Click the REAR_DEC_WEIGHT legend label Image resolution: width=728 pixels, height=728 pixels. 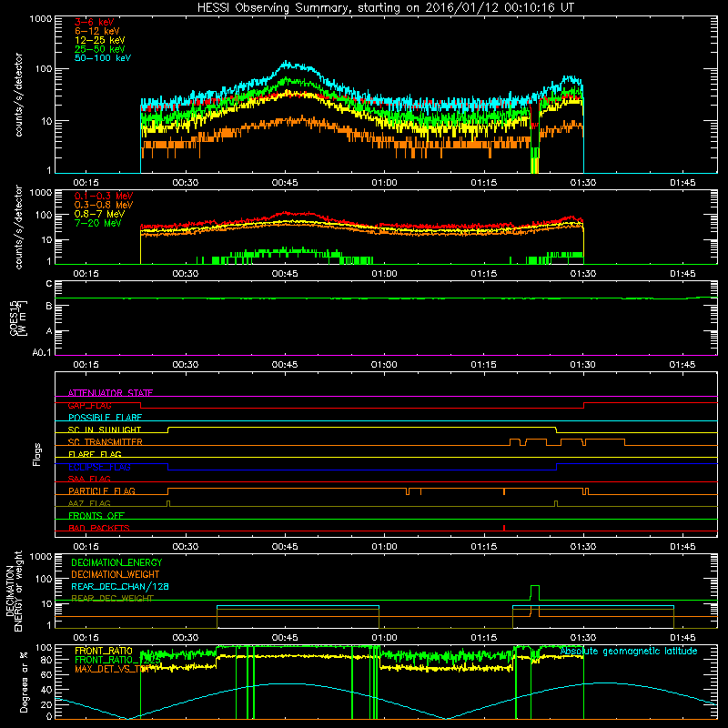[112, 599]
